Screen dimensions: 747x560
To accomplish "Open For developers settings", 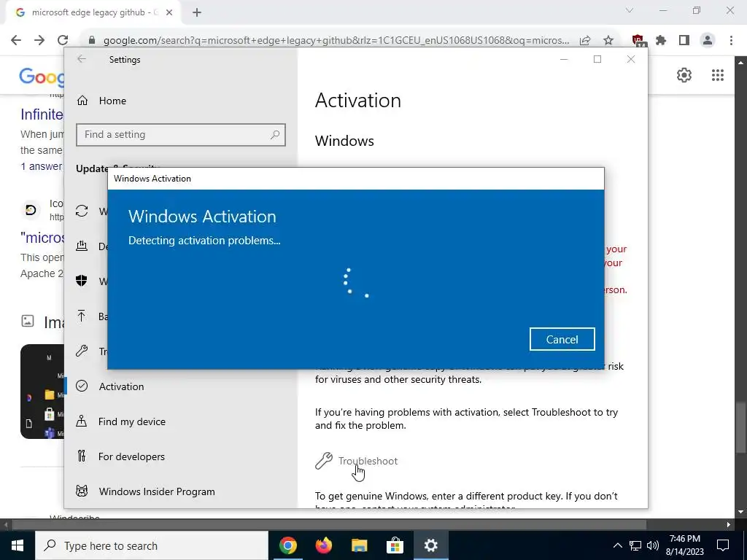I will tap(131, 456).
